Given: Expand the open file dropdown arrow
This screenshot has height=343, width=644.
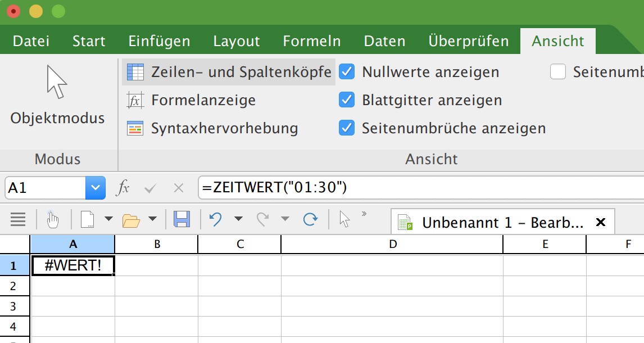Looking at the screenshot, I should point(152,219).
